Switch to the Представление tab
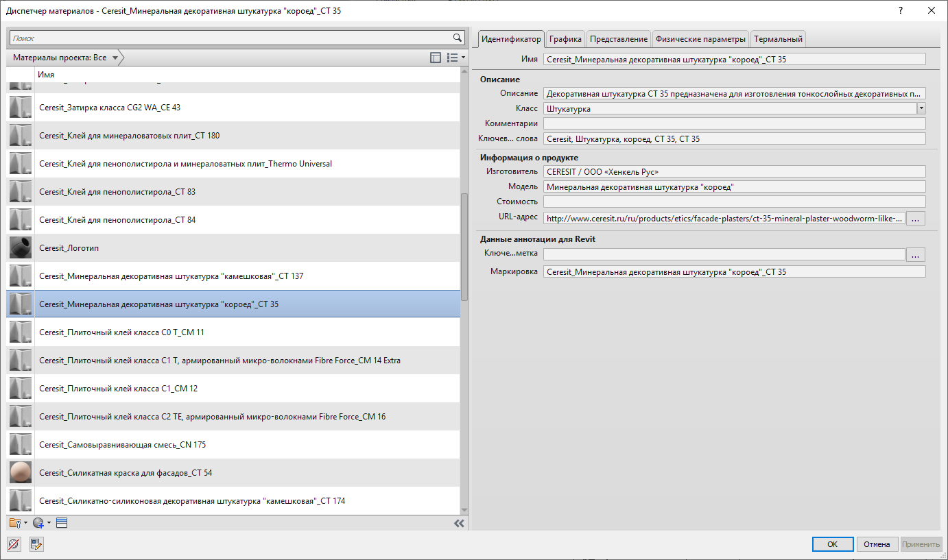The width and height of the screenshot is (948, 560). [618, 39]
